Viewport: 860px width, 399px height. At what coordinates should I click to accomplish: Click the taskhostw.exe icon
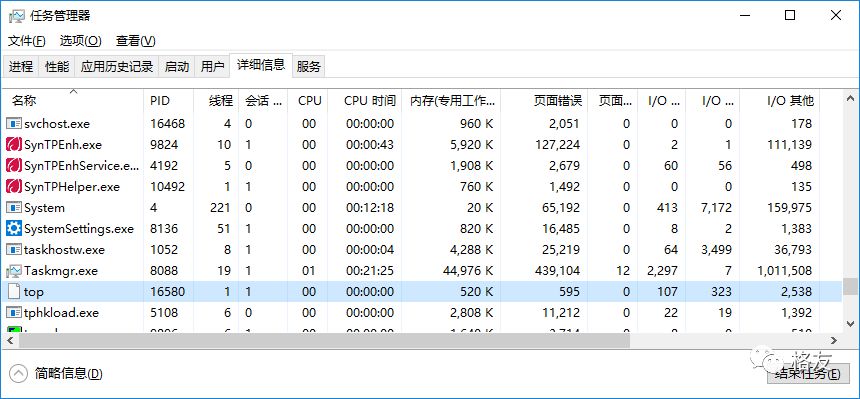(x=13, y=250)
